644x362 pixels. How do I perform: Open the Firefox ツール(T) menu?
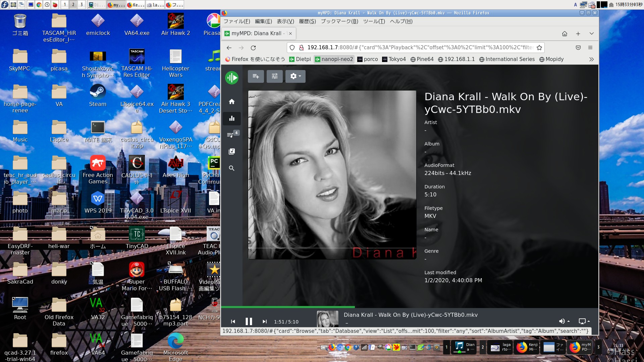374,21
